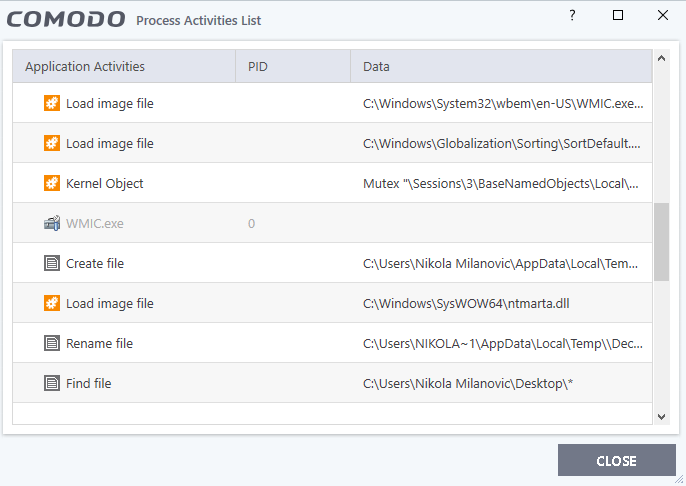Screen dimensions: 686x486
Task: Click the gear icon for ntmarta.dll row
Action: 52,303
